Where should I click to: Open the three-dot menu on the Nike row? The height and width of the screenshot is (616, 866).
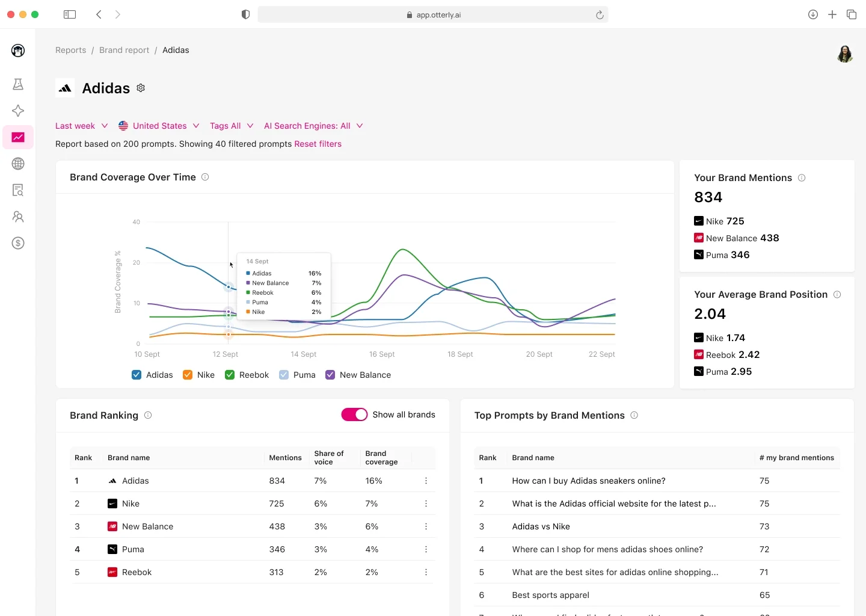click(x=426, y=504)
